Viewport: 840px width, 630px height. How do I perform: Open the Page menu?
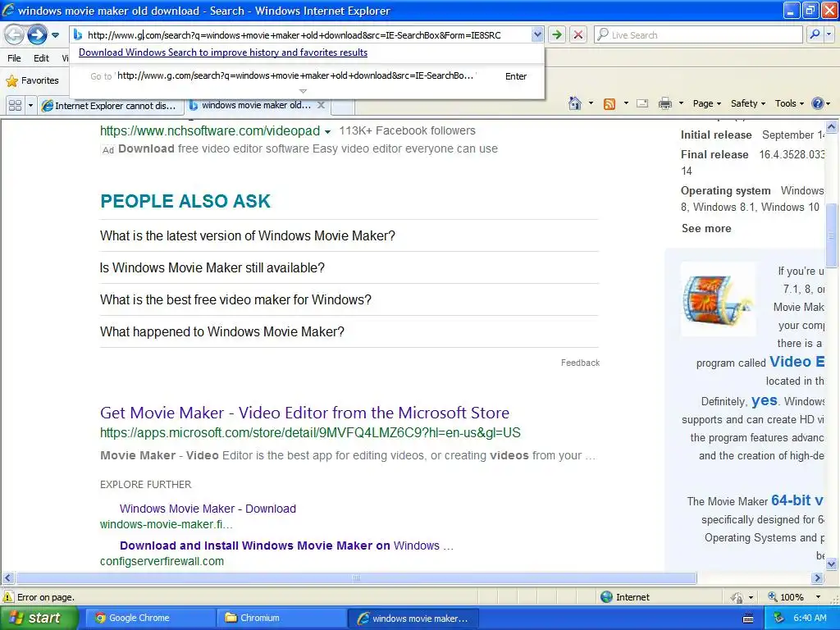(706, 103)
